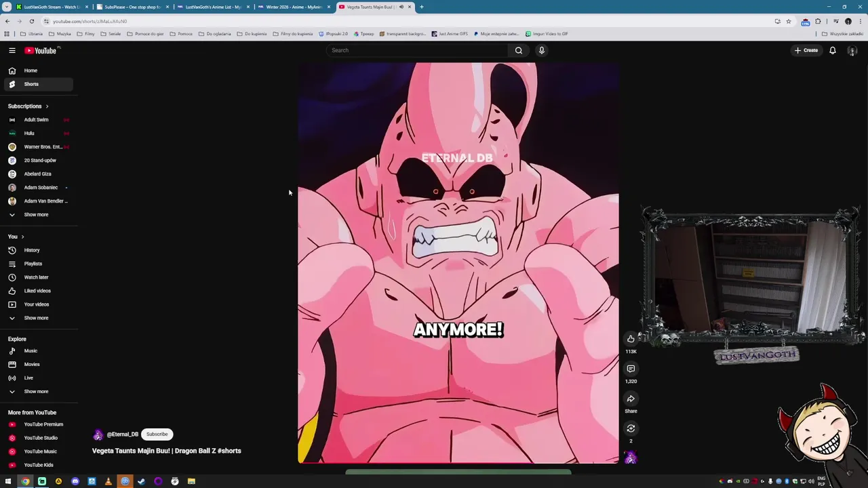
Task: Open new Chrome tab with plus
Action: coord(422,7)
